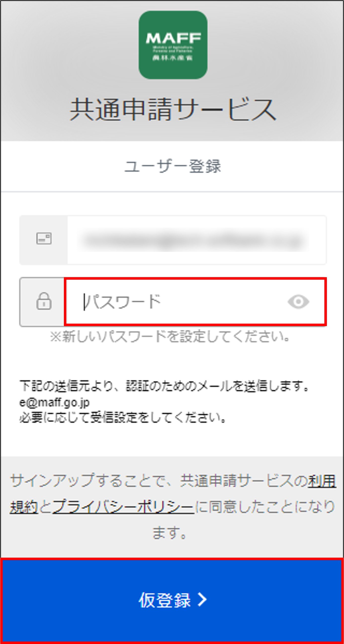Click the blurred email address field
Viewport: 344px width, 644px height.
point(197,240)
